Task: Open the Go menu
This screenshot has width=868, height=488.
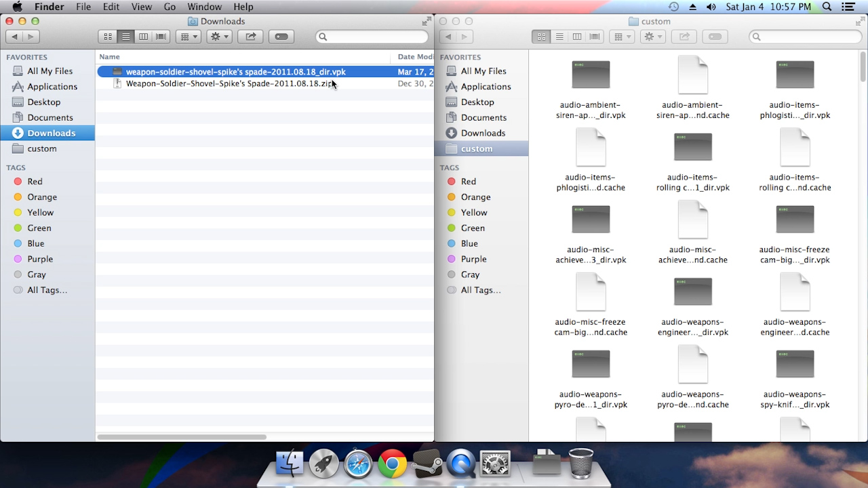Action: 170,7
